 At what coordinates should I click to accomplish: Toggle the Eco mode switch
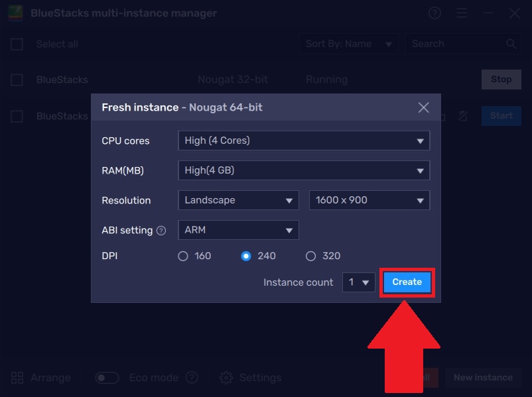point(107,378)
